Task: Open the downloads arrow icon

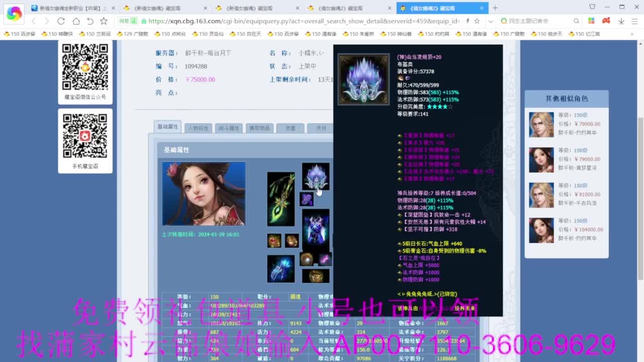Action: (x=621, y=21)
